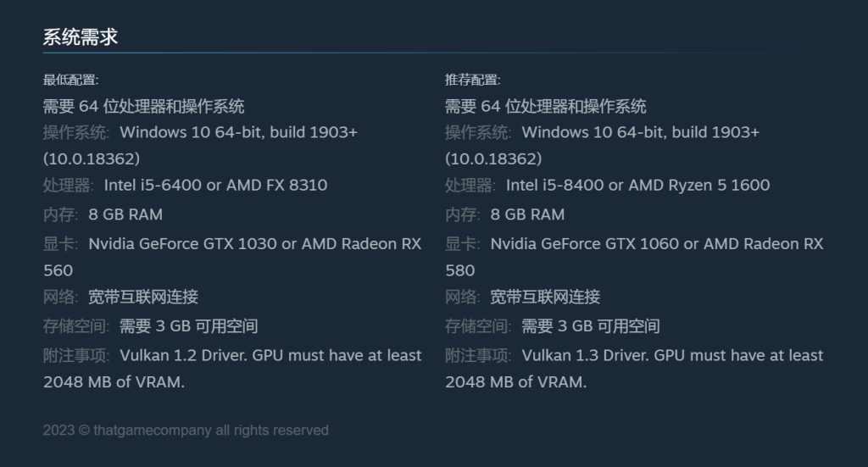
Task: Click the Vulkan 1.3 Driver note
Action: (671, 355)
